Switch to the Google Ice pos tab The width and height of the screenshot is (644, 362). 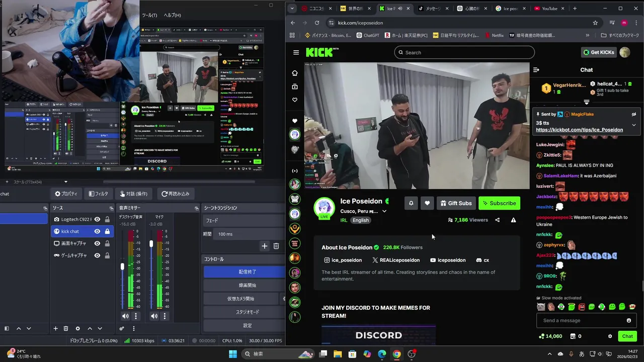510,9
